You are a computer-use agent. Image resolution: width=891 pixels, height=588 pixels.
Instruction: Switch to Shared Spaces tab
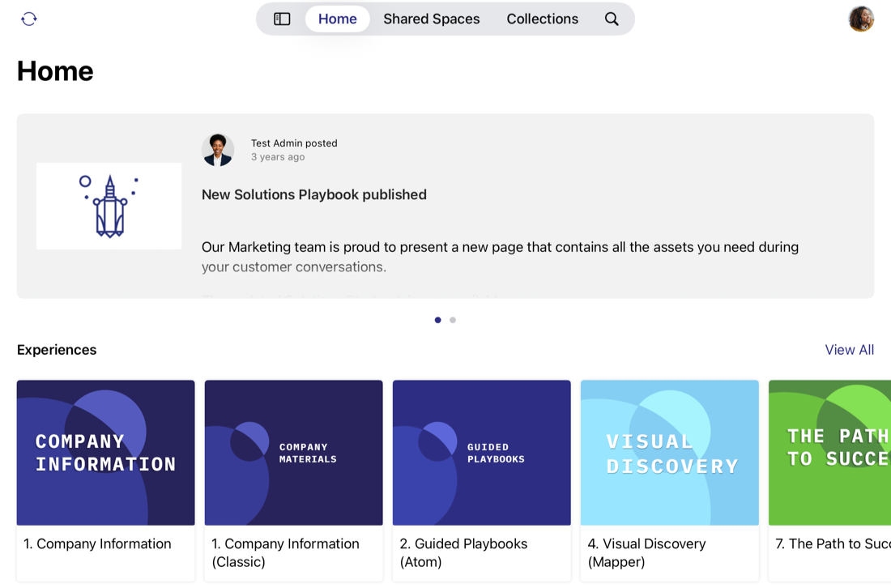click(431, 19)
